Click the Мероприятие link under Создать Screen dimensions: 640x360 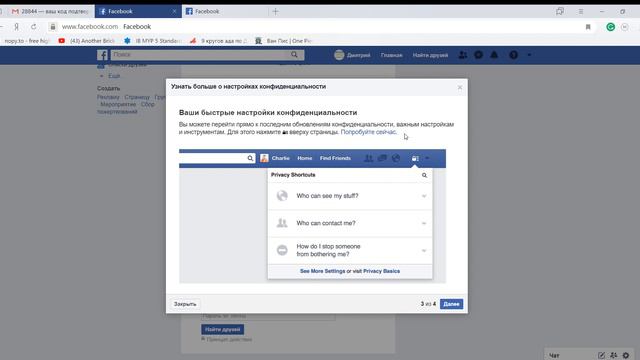(x=118, y=104)
